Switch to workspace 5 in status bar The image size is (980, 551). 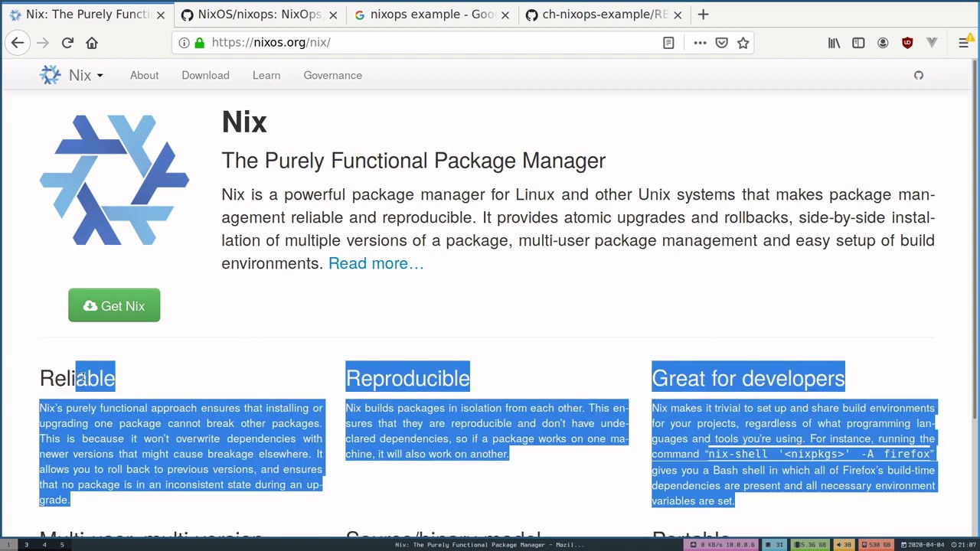point(62,545)
